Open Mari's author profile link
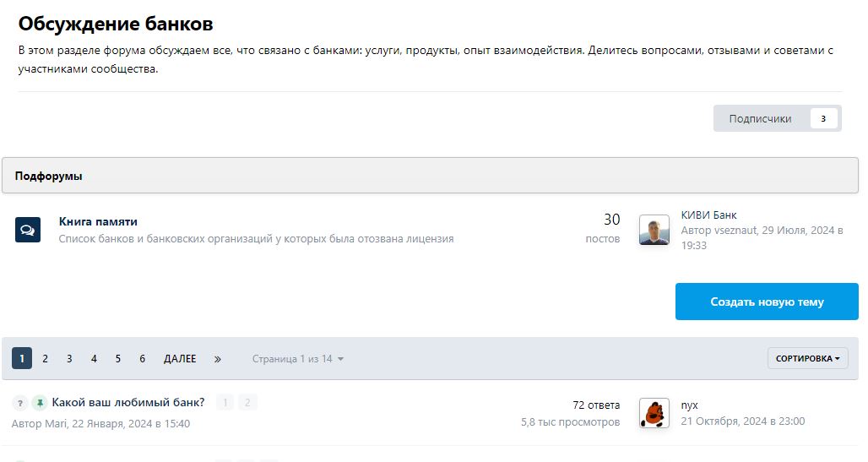The width and height of the screenshot is (868, 462). point(57,423)
